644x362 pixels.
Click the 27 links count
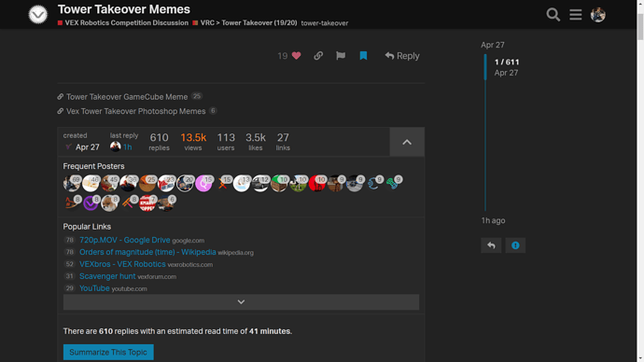pos(283,142)
